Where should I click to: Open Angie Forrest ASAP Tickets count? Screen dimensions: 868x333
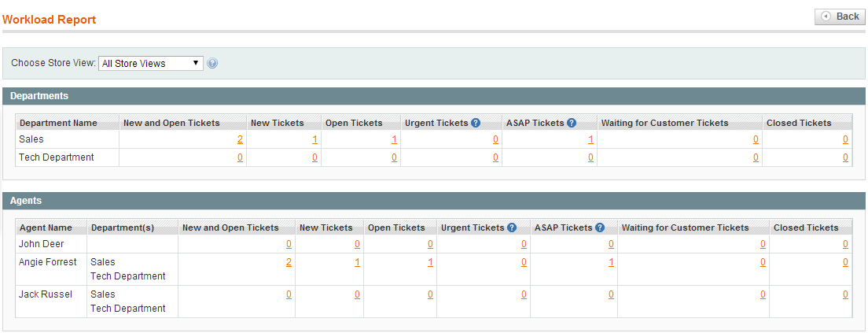(611, 262)
